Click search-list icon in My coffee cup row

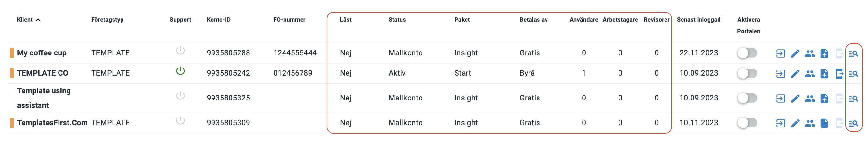pos(853,53)
